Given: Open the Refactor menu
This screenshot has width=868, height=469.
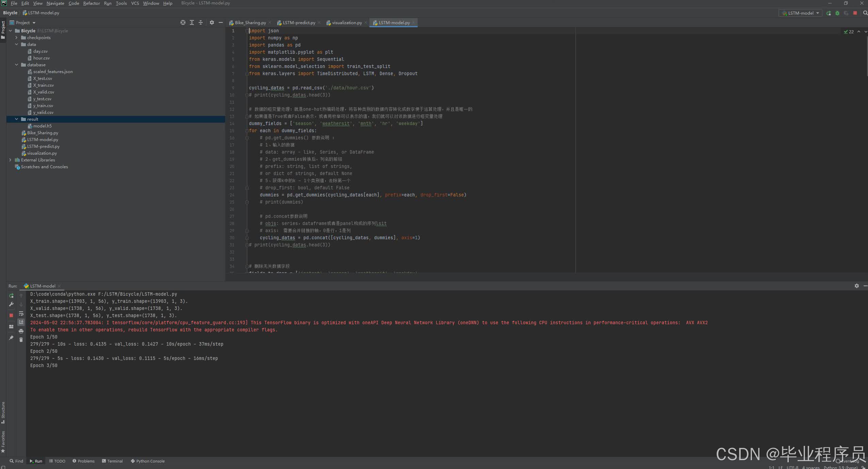Looking at the screenshot, I should pyautogui.click(x=91, y=3).
